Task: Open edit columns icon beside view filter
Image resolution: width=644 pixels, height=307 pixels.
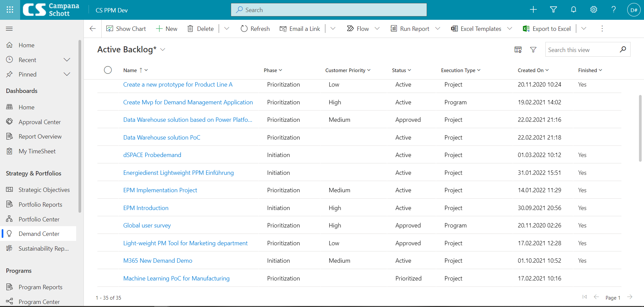Action: (518, 50)
